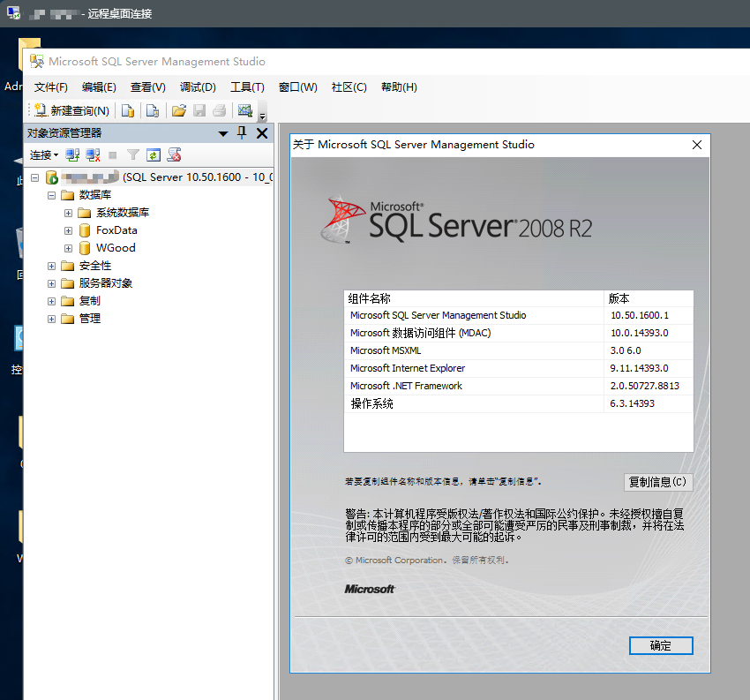
Task: Open the 工具(T) menu
Action: [x=247, y=87]
